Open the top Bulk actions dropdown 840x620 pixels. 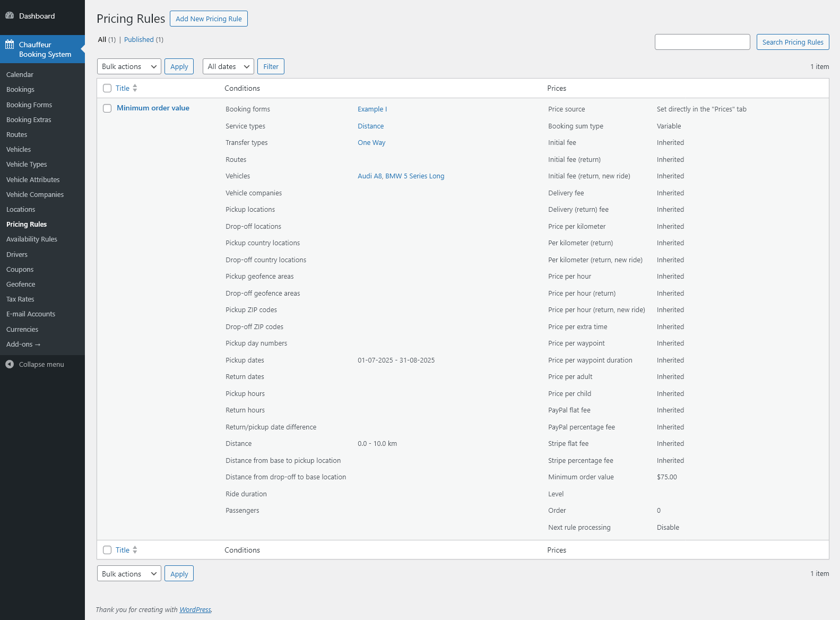pos(129,66)
